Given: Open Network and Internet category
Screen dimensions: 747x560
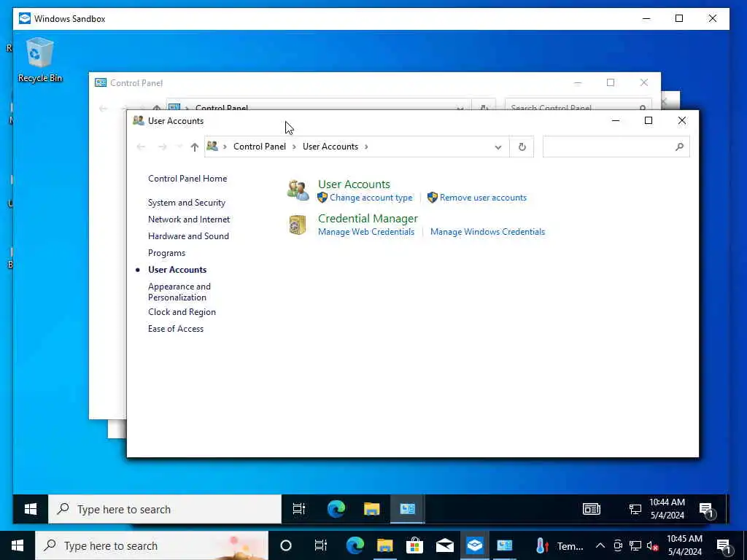Looking at the screenshot, I should pyautogui.click(x=189, y=219).
